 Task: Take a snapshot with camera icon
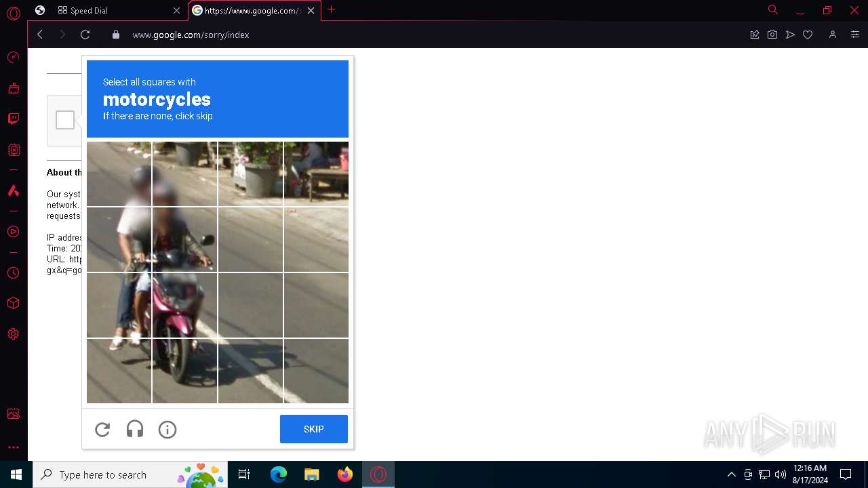tap(772, 35)
